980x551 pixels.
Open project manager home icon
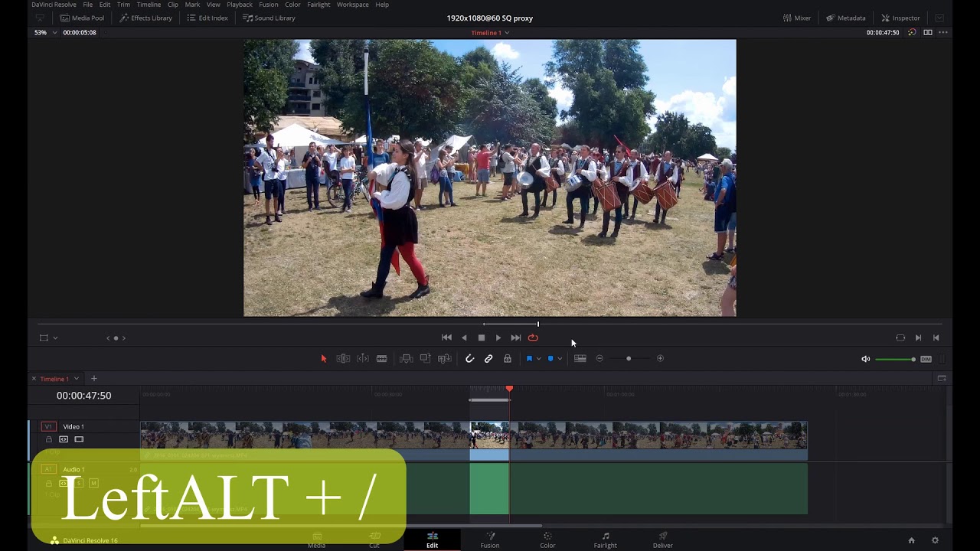[911, 540]
